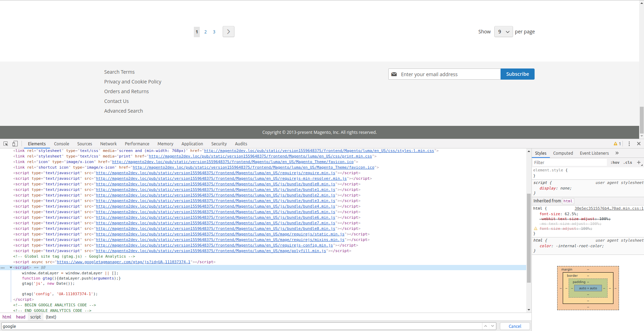Screen dimensions: 644x331
Task: Toggle element state with :hov button
Action: point(614,162)
